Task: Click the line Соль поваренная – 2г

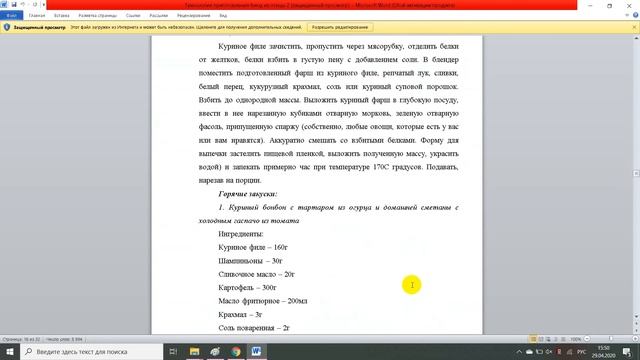Action: (254, 328)
